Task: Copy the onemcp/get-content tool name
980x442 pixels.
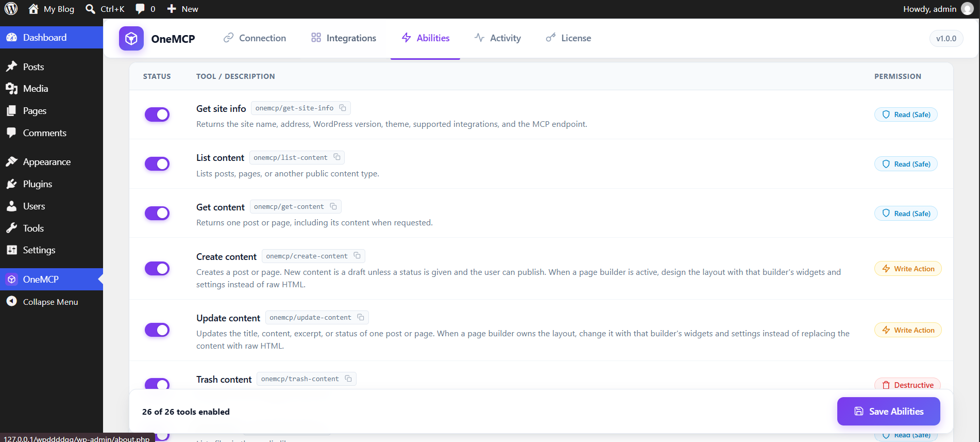Action: tap(333, 206)
